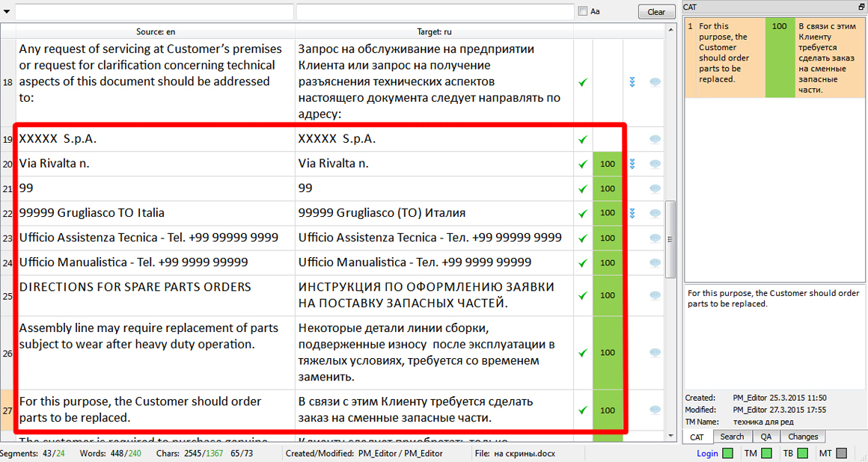Toggle the Aa case-sensitive checkbox

click(584, 11)
